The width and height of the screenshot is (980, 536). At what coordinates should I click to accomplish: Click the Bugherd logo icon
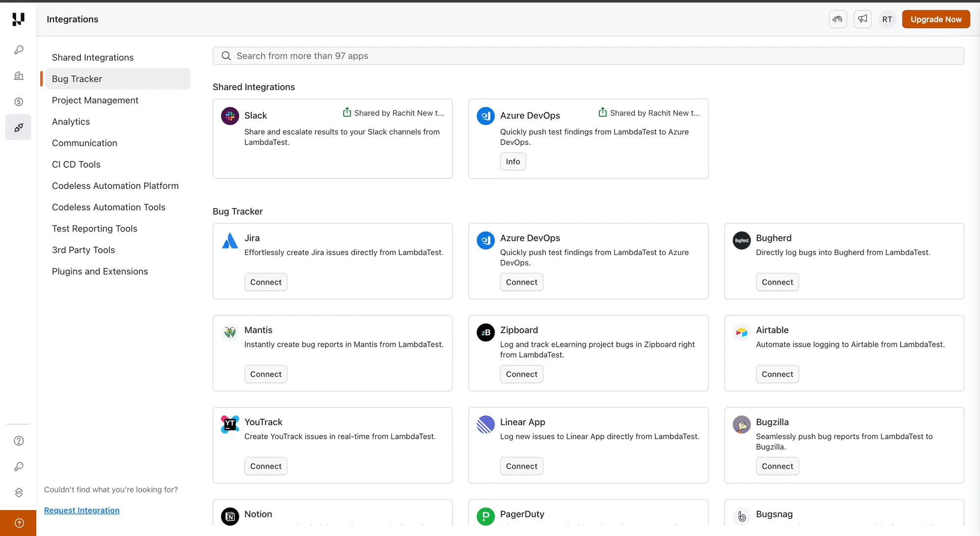coord(742,240)
